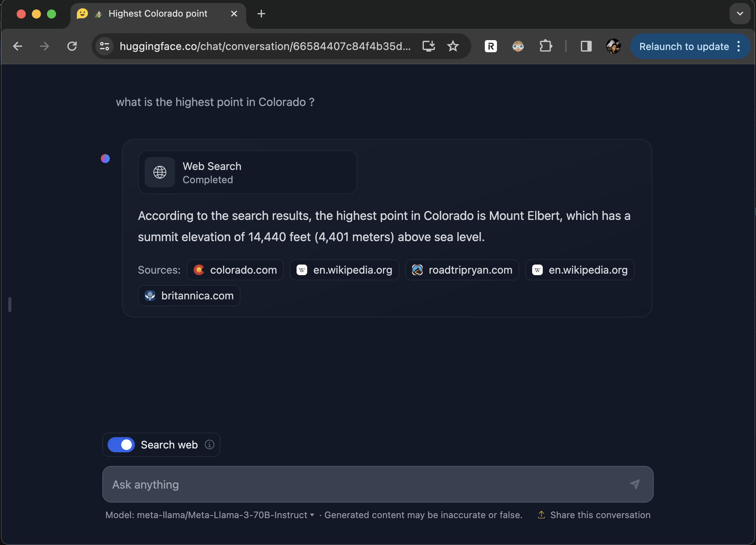The image size is (756, 545).
Task: Open the tab search chevron at top right
Action: coord(740,14)
